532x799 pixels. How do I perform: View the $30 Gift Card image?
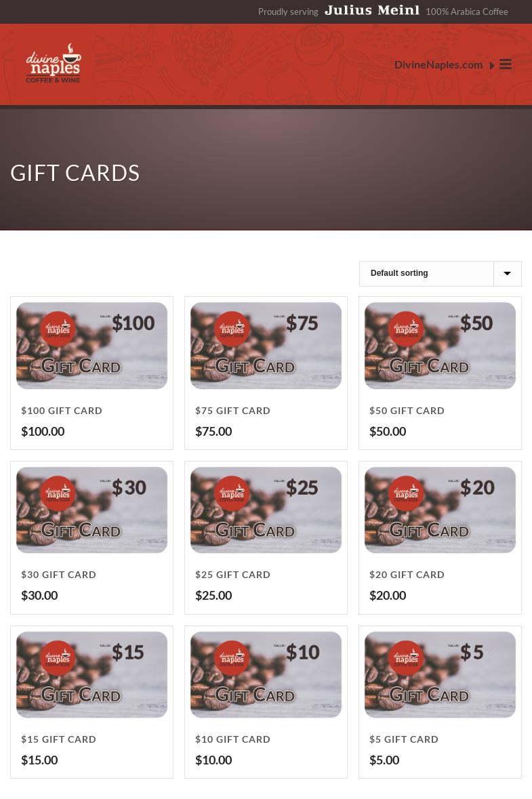point(91,510)
